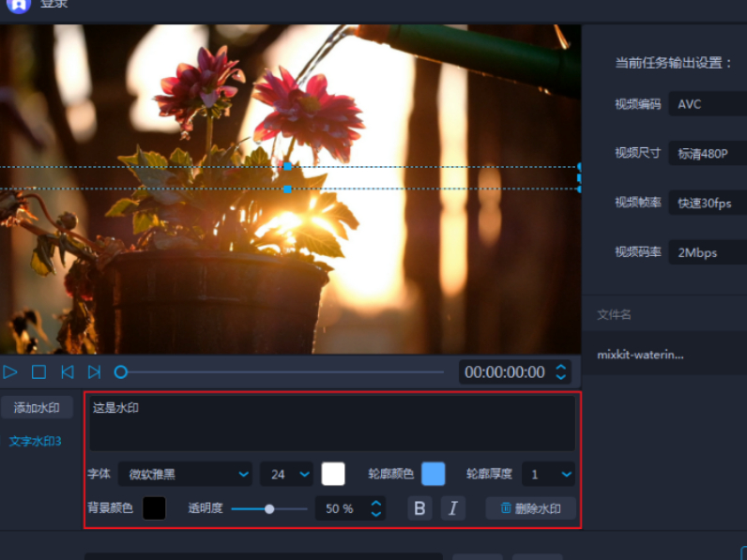The height and width of the screenshot is (560, 747).
Task: Click the 添加水印 button
Action: 37,408
